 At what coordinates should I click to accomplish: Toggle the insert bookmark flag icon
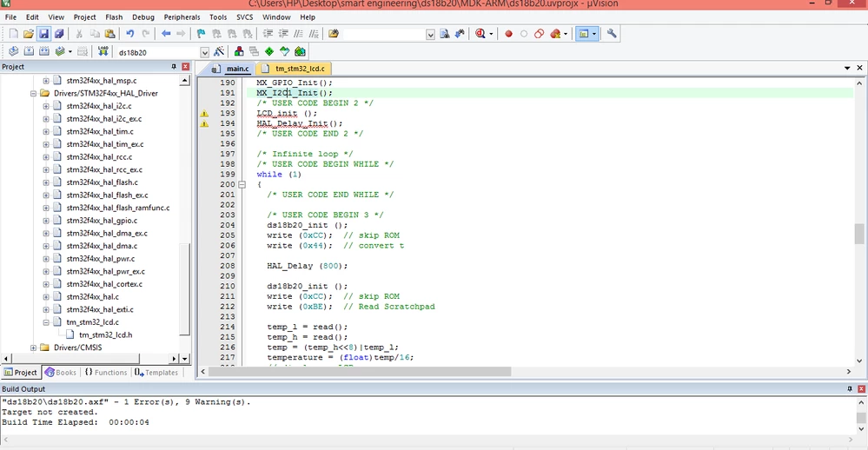pos(201,34)
